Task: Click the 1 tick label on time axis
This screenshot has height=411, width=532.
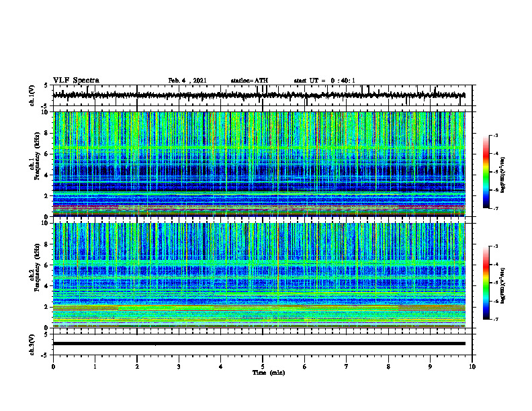Action: pyautogui.click(x=95, y=367)
